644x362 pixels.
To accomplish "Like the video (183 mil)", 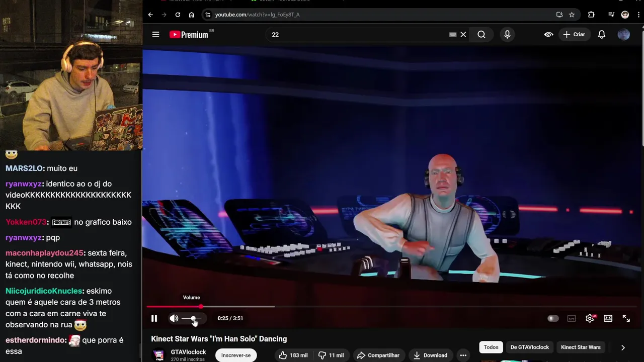I will tap(293, 355).
